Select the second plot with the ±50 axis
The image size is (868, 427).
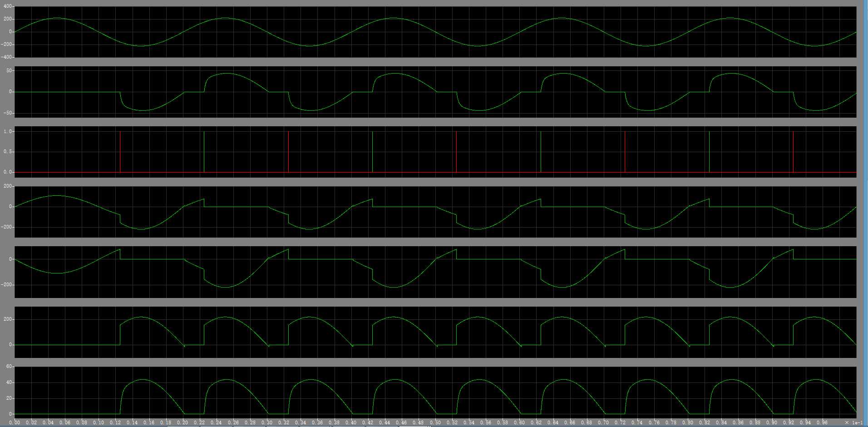435,92
